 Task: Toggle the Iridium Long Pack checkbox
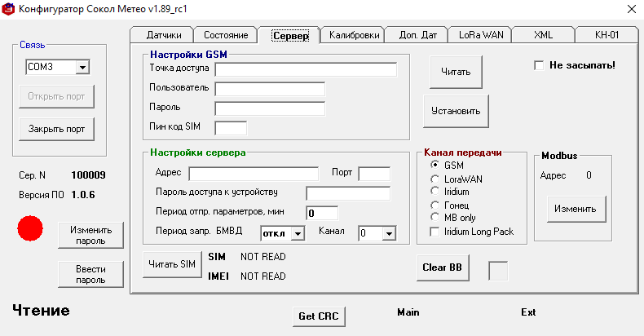(x=434, y=232)
